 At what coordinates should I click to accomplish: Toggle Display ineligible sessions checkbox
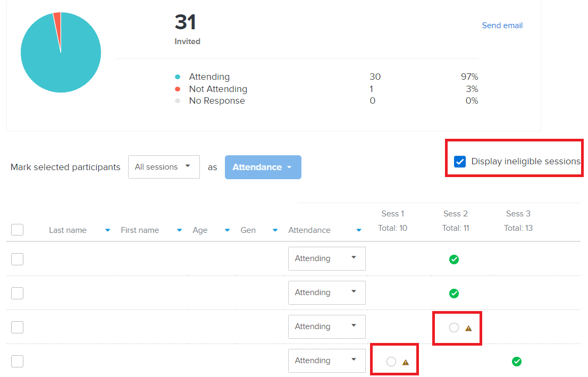pyautogui.click(x=460, y=162)
